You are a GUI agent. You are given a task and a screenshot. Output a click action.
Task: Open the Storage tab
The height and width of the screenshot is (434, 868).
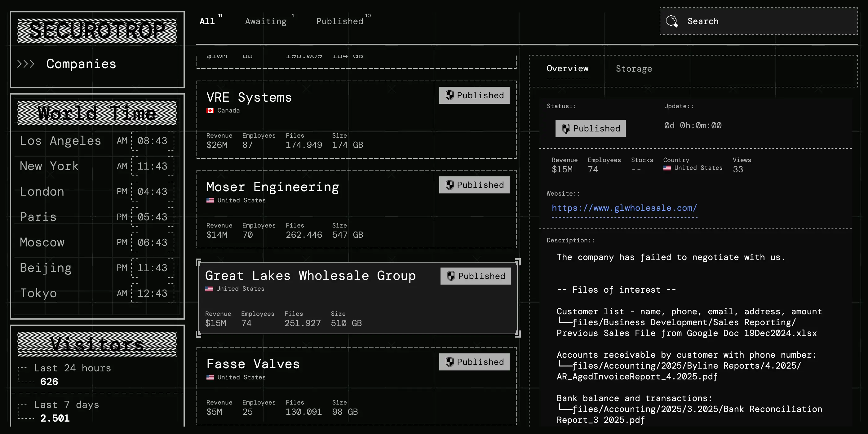click(x=633, y=69)
